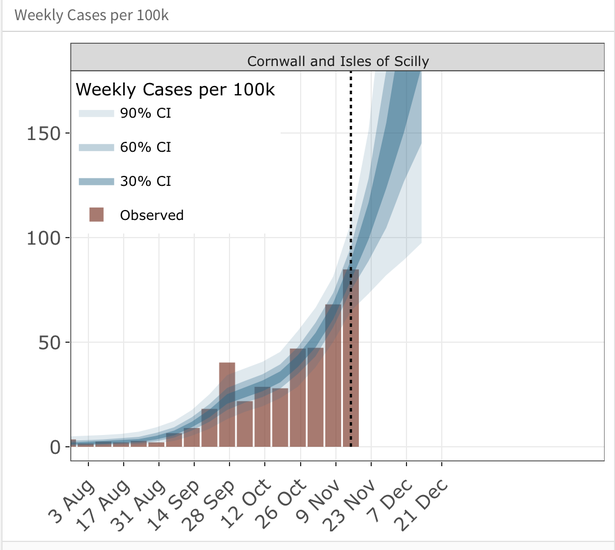The width and height of the screenshot is (615, 550).
Task: Click the 60% CI legend color swatch
Action: [x=97, y=147]
